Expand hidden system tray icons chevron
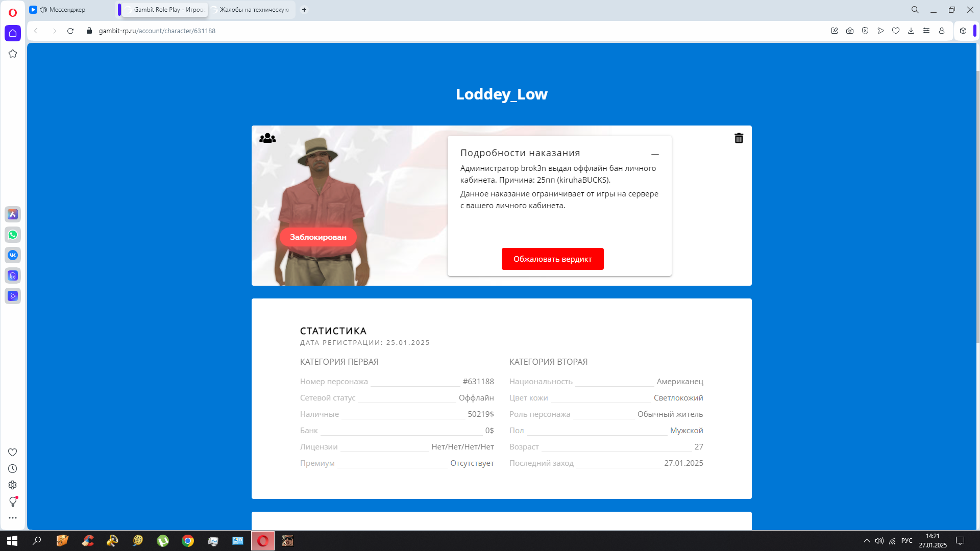This screenshot has height=551, width=980. coord(867,541)
